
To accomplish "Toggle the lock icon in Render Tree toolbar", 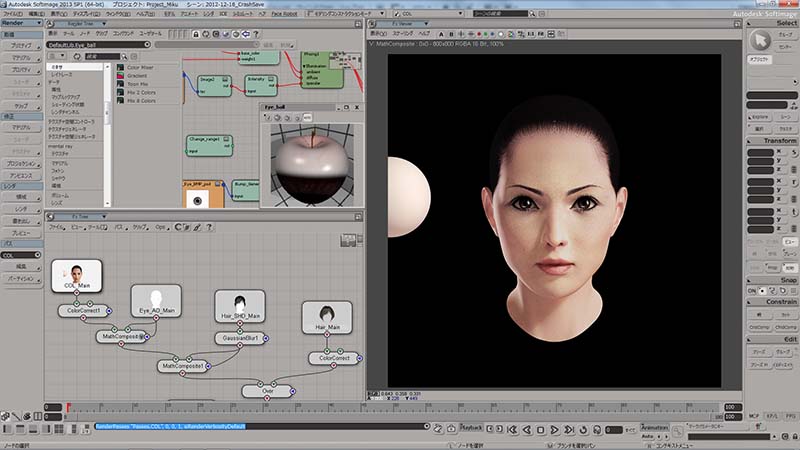I will [x=196, y=34].
